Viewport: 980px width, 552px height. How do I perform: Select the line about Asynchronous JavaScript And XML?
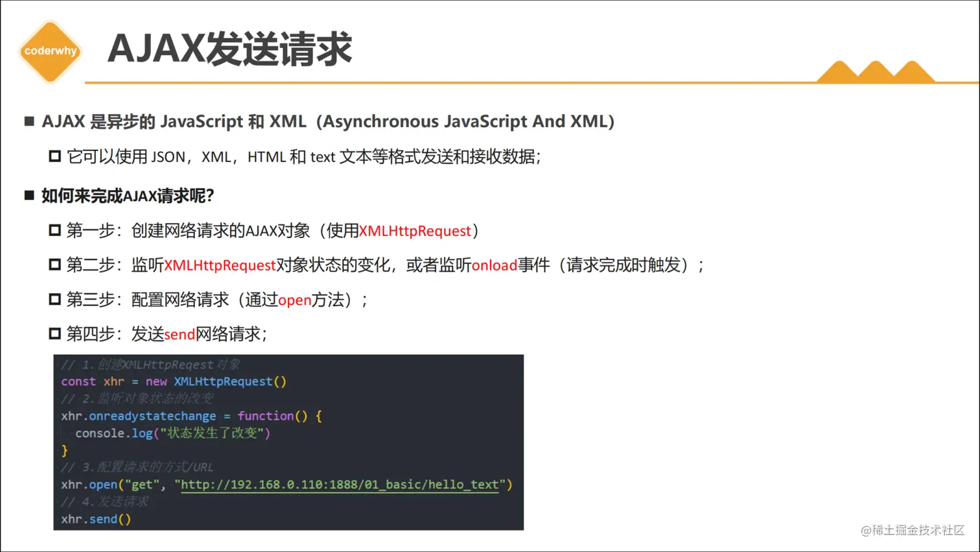[x=328, y=121]
